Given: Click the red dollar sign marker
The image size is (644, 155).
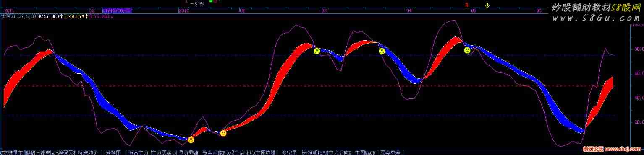Looking at the screenshot, I should pyautogui.click(x=467, y=5).
